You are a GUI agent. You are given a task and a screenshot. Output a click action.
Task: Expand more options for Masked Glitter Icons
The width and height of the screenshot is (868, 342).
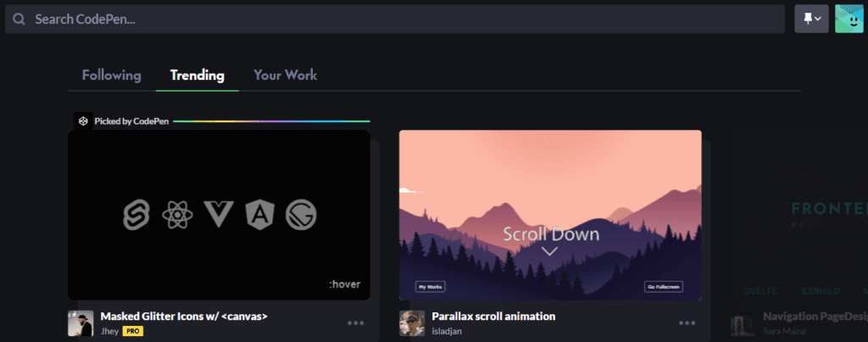click(355, 323)
